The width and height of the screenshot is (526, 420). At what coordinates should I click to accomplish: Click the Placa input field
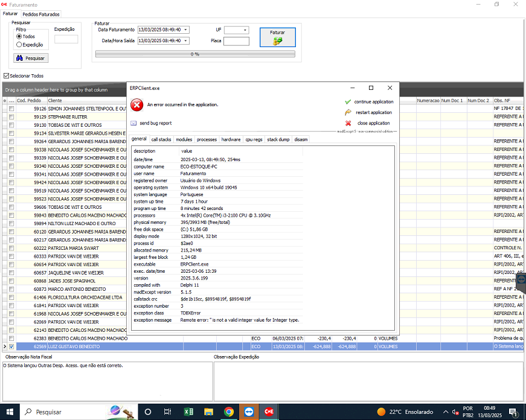tap(236, 41)
